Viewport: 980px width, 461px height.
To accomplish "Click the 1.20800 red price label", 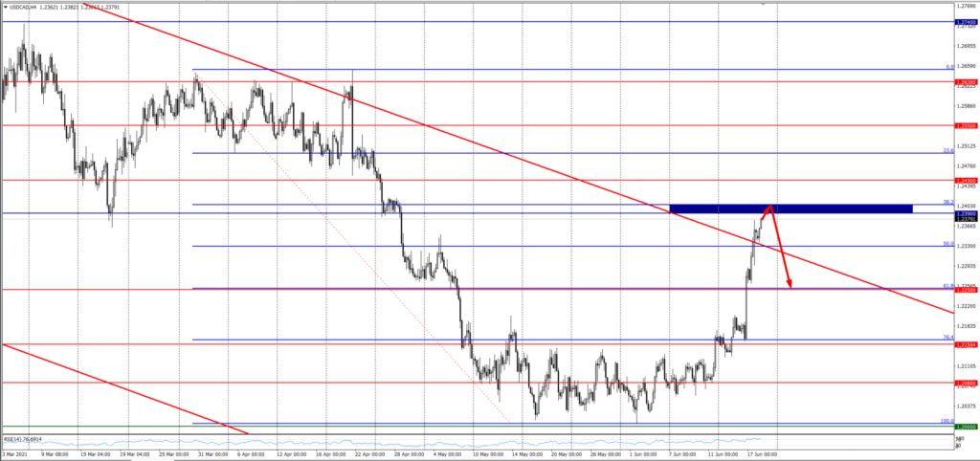I will click(x=965, y=384).
